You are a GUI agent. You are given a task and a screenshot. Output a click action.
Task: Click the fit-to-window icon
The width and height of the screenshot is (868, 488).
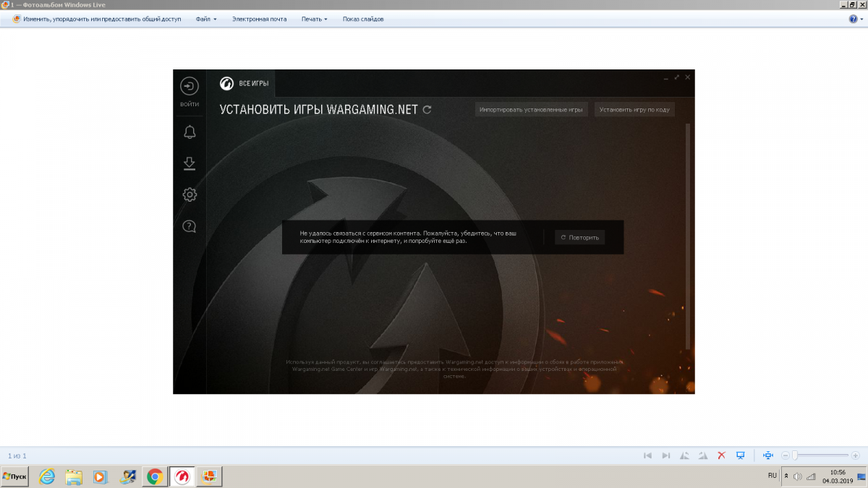click(768, 455)
